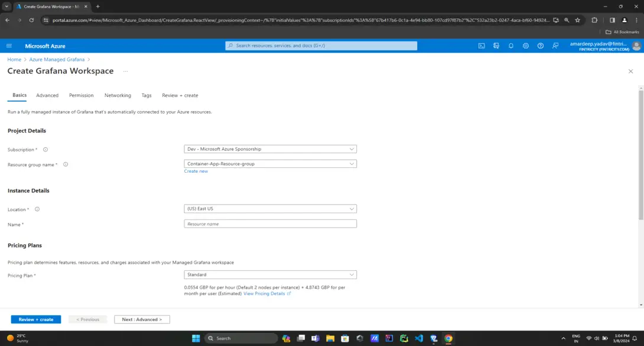Click the install app icon in address bar
The image size is (644, 346).
556,20
